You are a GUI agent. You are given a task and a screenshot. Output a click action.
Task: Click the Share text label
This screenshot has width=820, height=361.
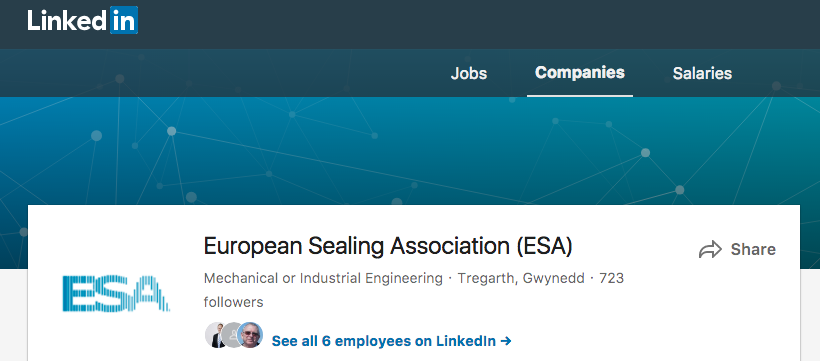[753, 250]
